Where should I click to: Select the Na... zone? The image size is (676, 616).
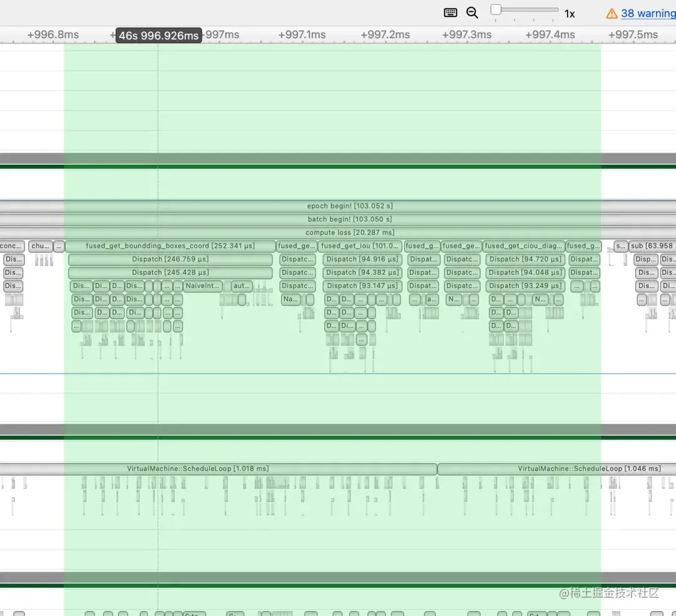290,300
